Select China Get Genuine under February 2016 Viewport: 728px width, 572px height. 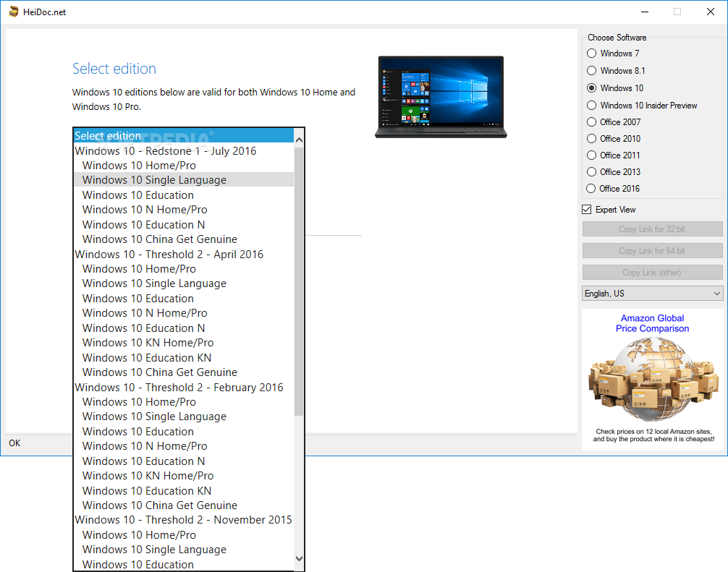coord(184,505)
